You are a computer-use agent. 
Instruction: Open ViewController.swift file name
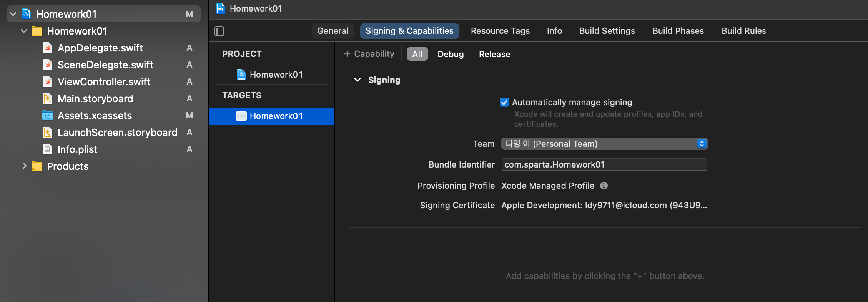pyautogui.click(x=104, y=82)
